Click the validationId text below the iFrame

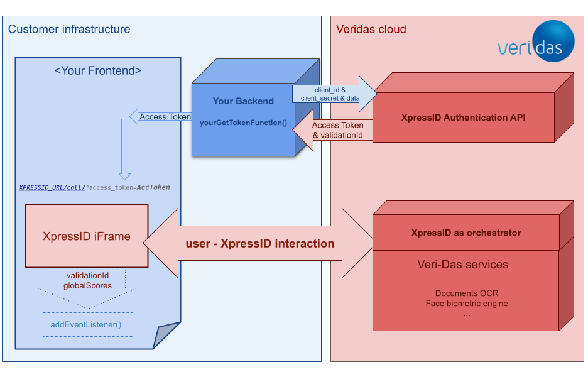pyautogui.click(x=87, y=276)
